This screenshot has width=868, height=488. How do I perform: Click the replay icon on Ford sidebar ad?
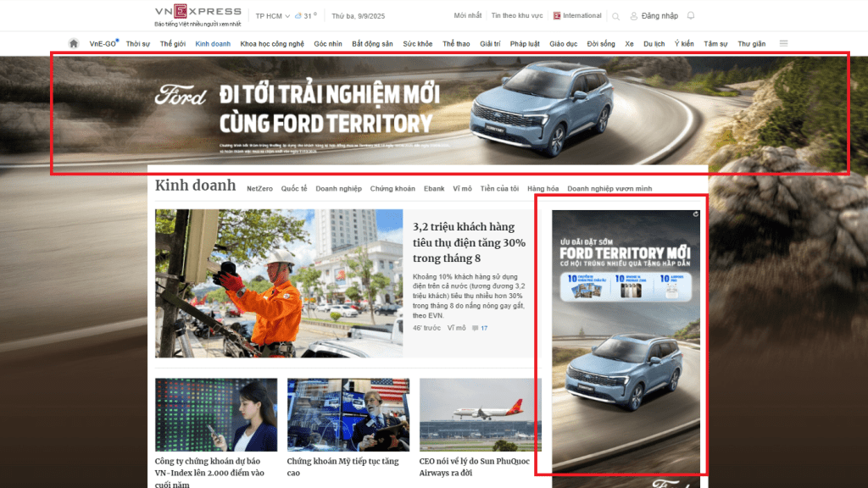(x=695, y=215)
